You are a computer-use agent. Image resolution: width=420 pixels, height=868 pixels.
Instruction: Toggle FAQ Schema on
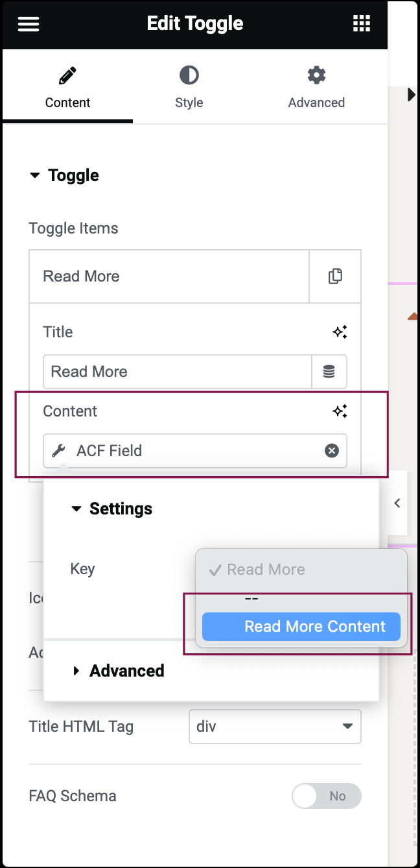327,796
